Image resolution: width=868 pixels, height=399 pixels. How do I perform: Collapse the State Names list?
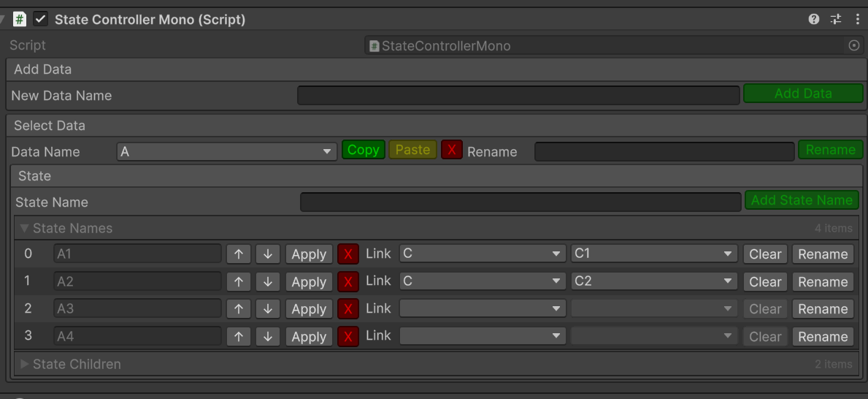tap(24, 228)
